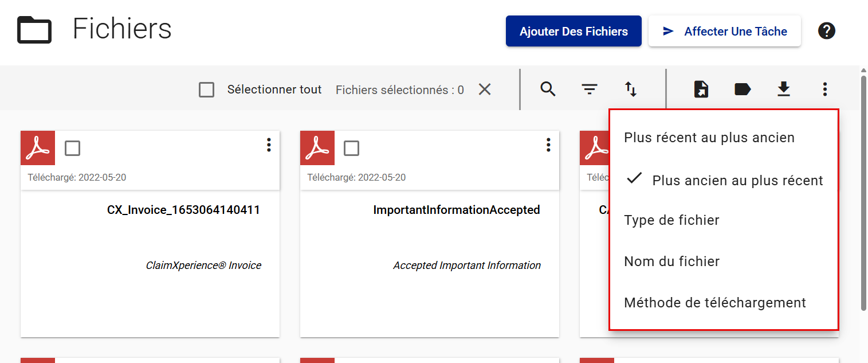Click the download icon in toolbar
This screenshot has width=868, height=363.
pos(784,89)
